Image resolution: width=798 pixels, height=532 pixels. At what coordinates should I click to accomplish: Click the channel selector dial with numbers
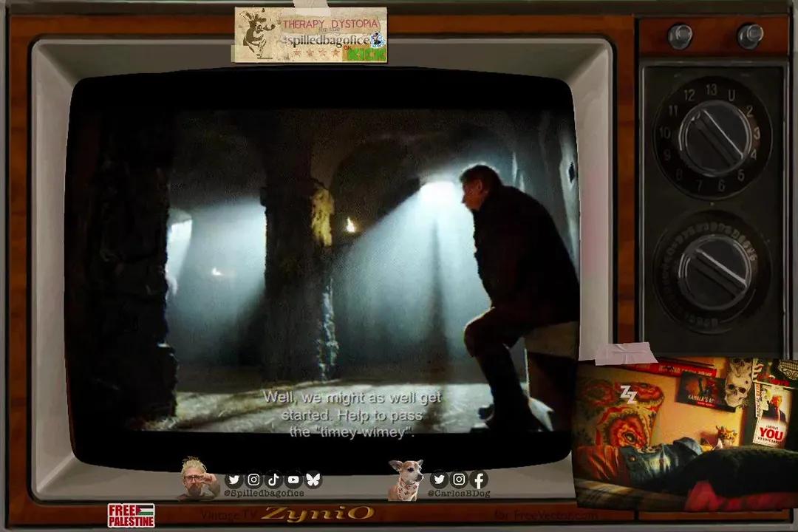tap(712, 137)
